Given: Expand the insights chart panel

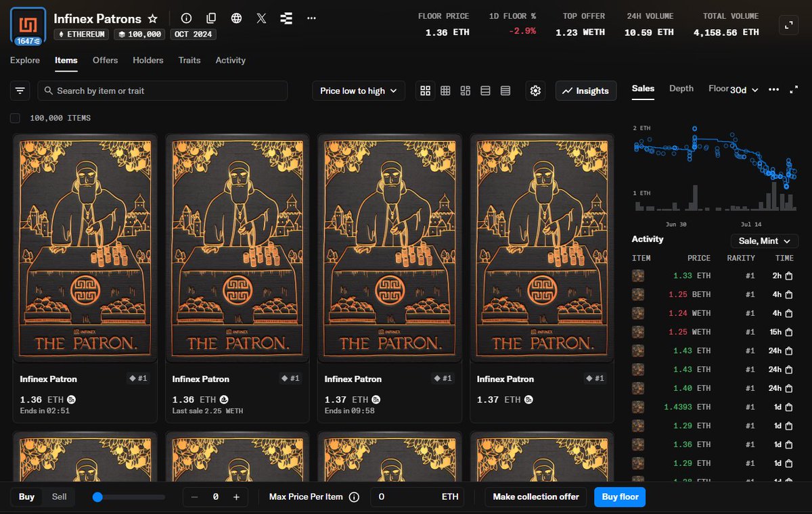Looking at the screenshot, I should (x=794, y=90).
